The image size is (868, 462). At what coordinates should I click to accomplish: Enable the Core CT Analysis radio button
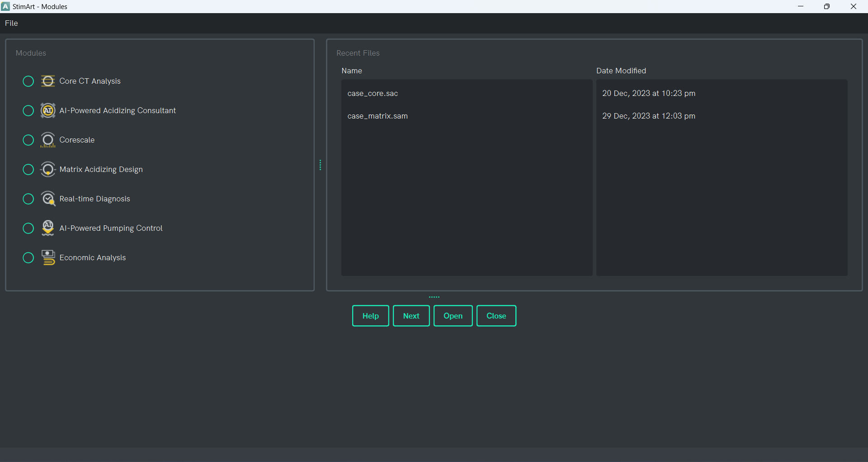(x=28, y=81)
